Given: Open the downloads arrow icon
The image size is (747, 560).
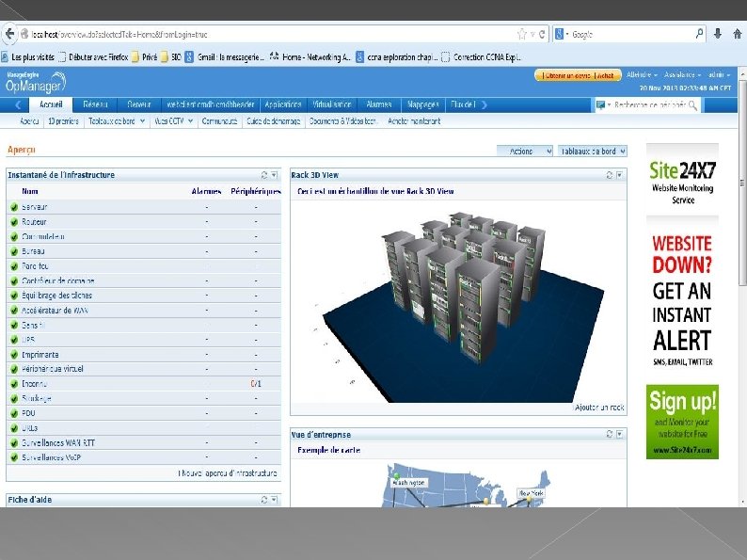Looking at the screenshot, I should pyautogui.click(x=718, y=34).
